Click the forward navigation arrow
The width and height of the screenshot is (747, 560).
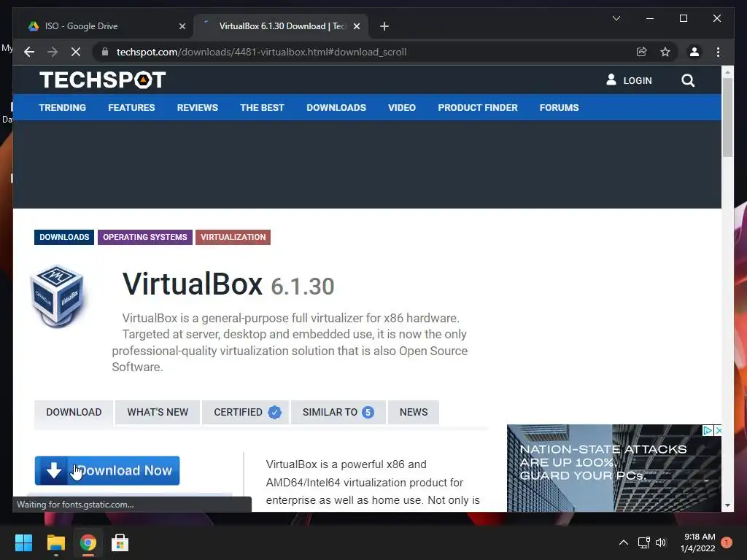point(53,52)
